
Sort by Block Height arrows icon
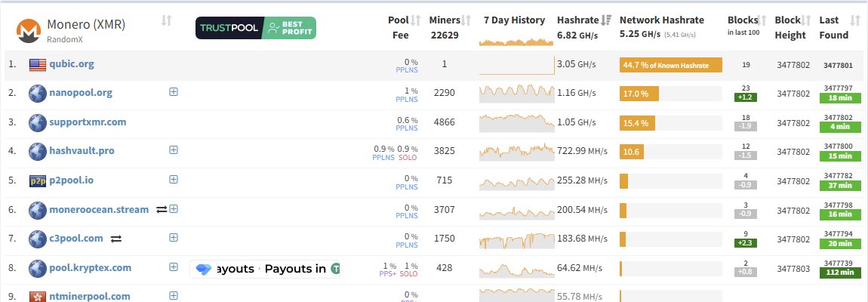(x=807, y=20)
